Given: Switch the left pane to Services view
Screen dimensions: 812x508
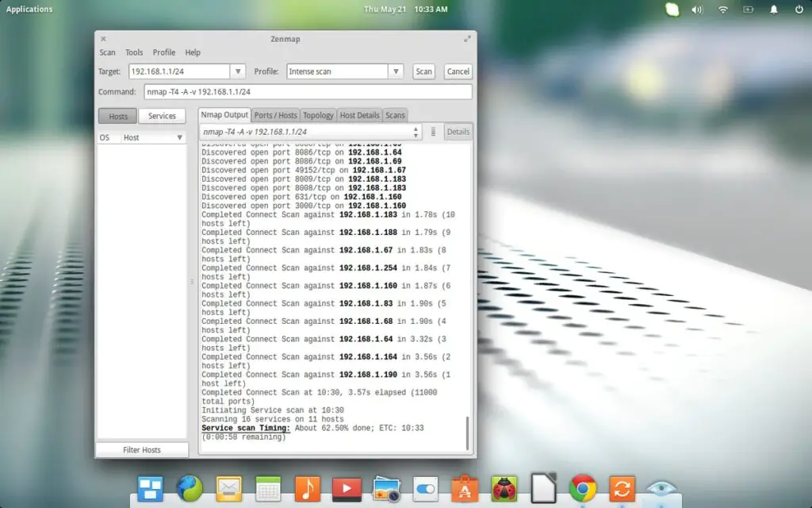Looking at the screenshot, I should click(162, 116).
